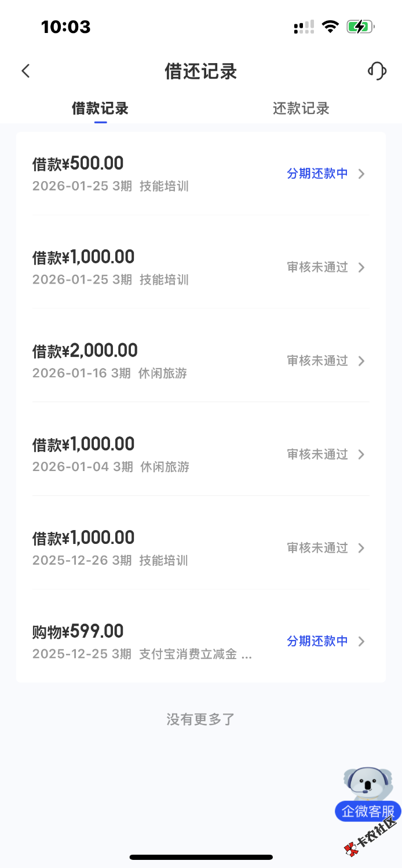Screen dimensions: 402x868
Task: Open the 借款¥1,000.00 record dated 2026-01-25
Action: tap(83, 257)
